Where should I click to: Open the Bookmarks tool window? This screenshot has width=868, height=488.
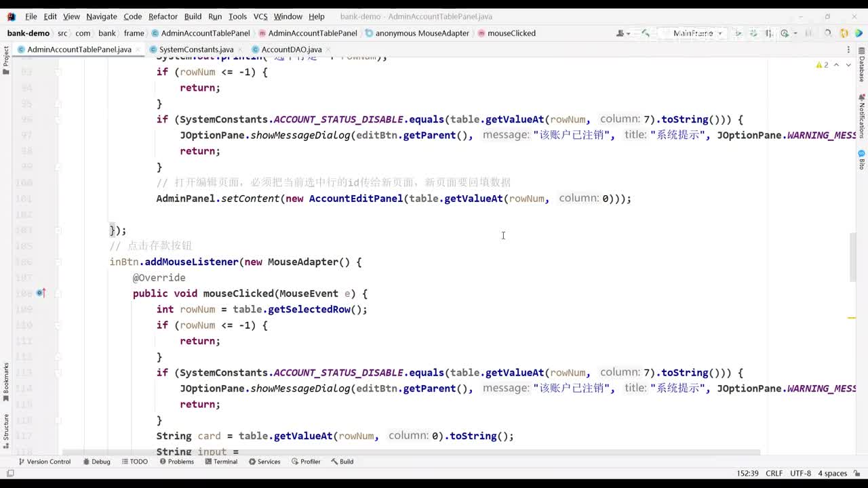(6, 382)
